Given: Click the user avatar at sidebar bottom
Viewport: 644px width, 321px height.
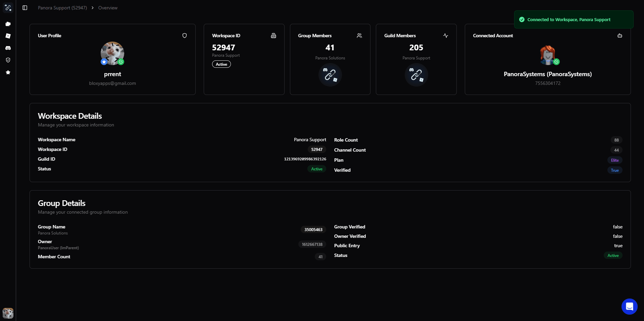Looking at the screenshot, I should [x=8, y=313].
